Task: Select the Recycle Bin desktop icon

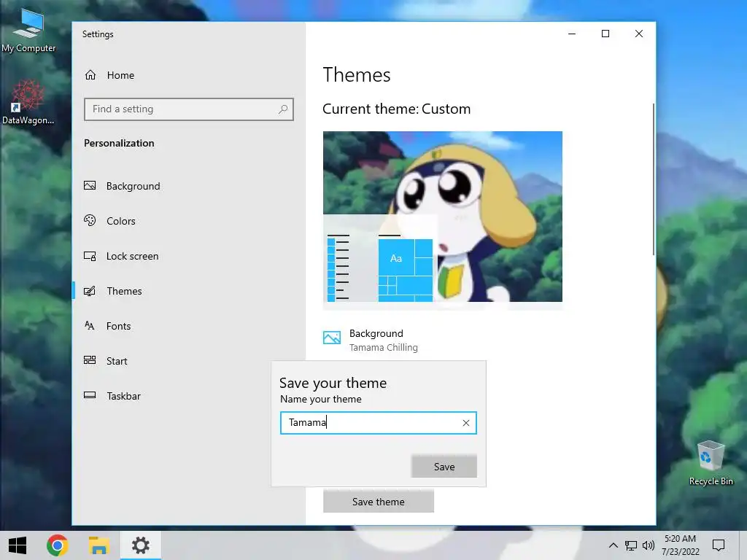Action: [x=711, y=463]
